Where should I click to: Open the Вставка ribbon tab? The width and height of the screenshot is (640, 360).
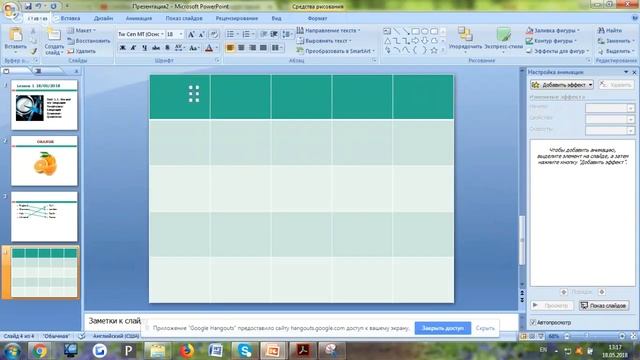(x=70, y=18)
